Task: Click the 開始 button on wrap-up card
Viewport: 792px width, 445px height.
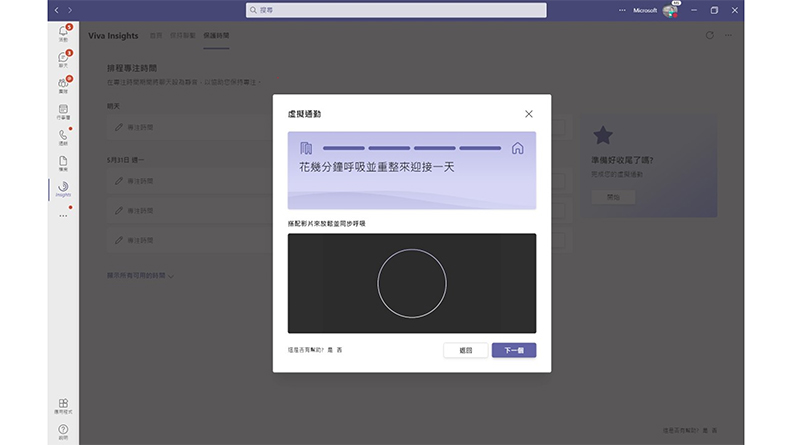Action: (x=613, y=197)
